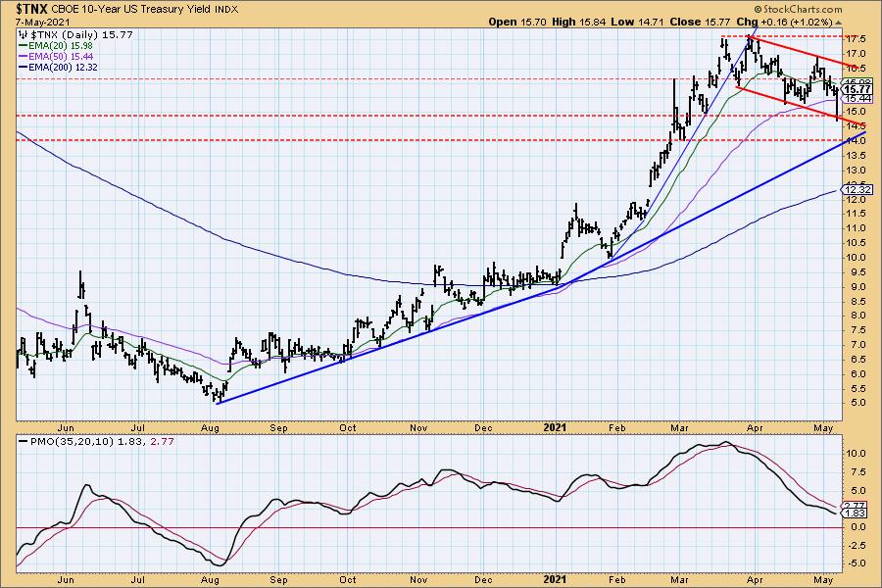The height and width of the screenshot is (588, 882).
Task: Click the 'Jun' label under the price chart
Action: [x=66, y=428]
